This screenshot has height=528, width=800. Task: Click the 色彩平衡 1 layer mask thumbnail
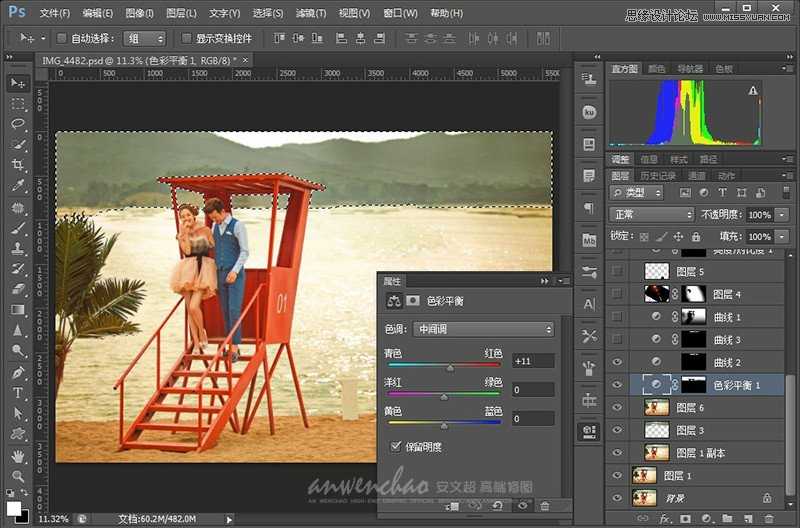click(693, 385)
